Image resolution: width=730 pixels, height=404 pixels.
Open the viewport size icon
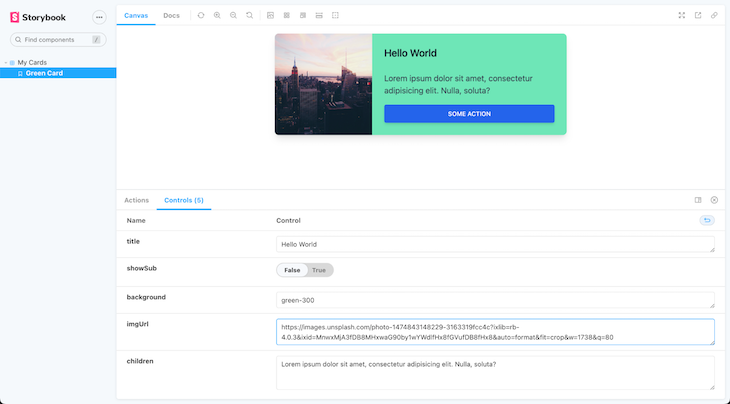pos(303,16)
